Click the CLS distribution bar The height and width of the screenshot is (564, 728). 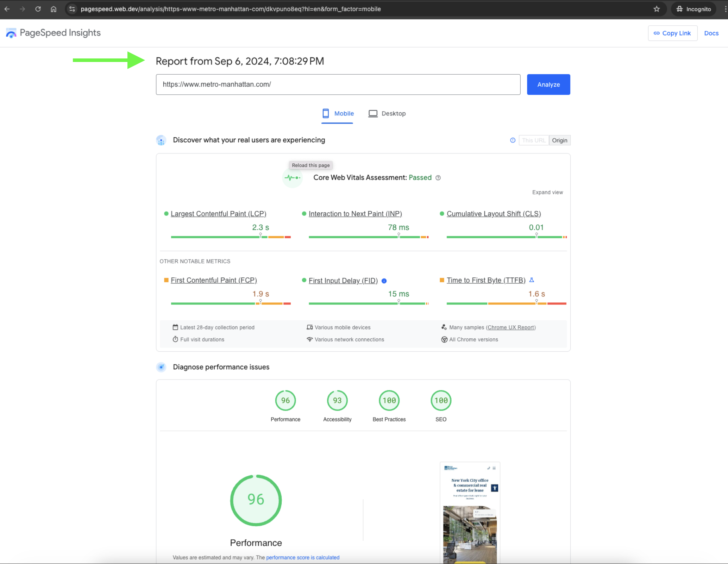[507, 237]
